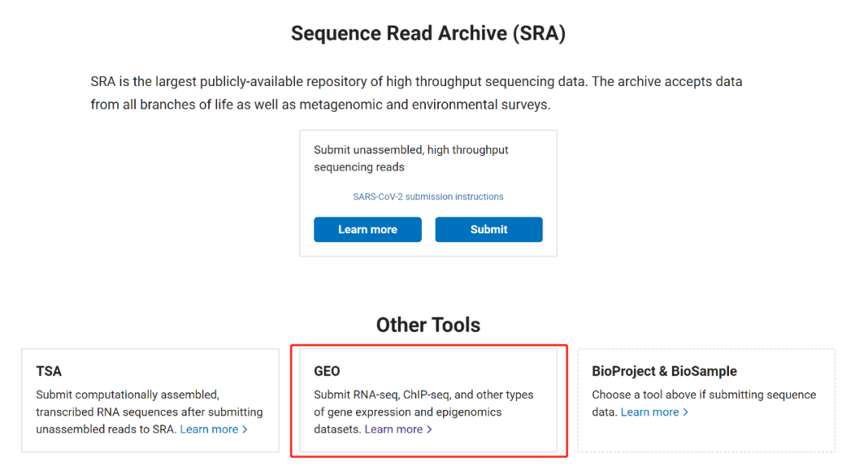The width and height of the screenshot is (868, 475).
Task: Click the Sequence Read Archive (SRA) heading
Action: tap(428, 34)
